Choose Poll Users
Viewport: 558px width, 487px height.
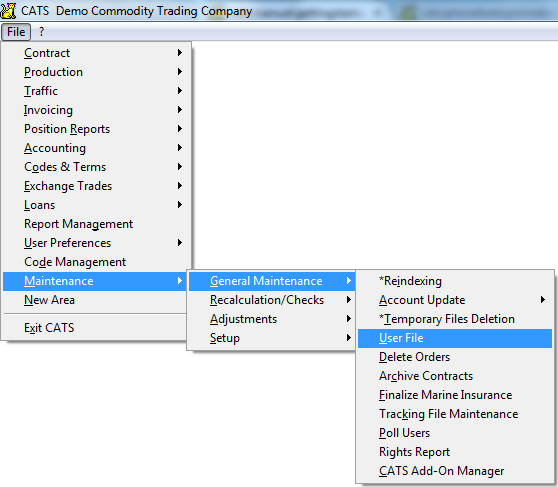455,433
